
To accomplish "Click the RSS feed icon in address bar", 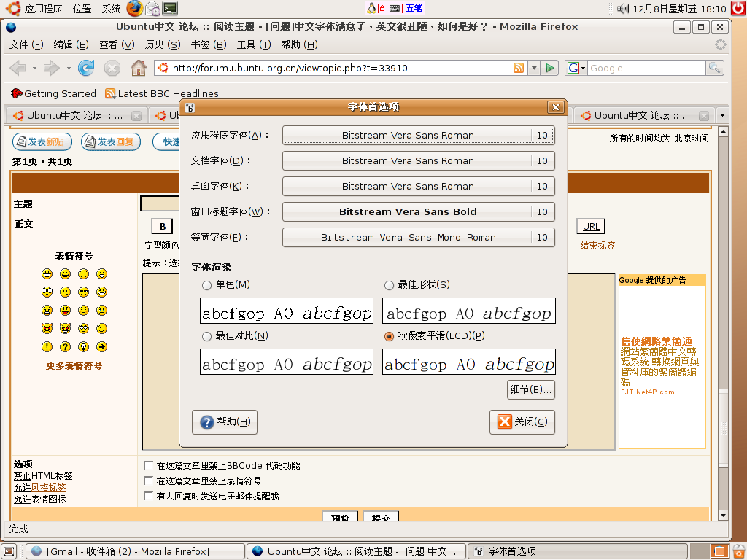I will click(519, 68).
